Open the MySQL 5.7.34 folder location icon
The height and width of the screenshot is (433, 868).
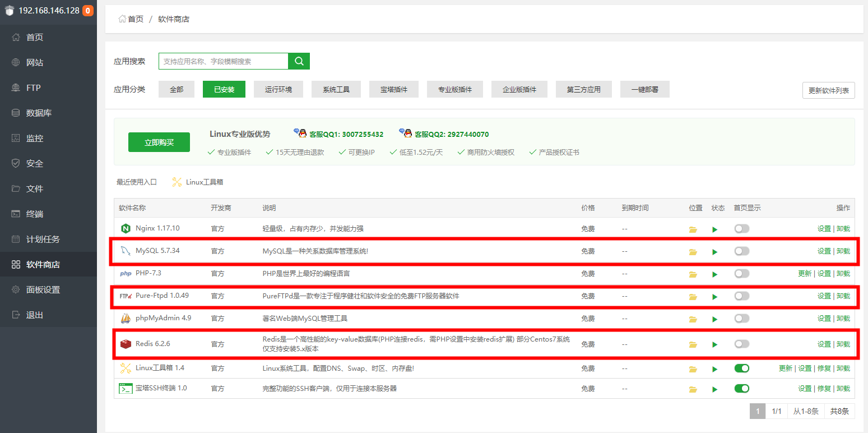(x=693, y=252)
